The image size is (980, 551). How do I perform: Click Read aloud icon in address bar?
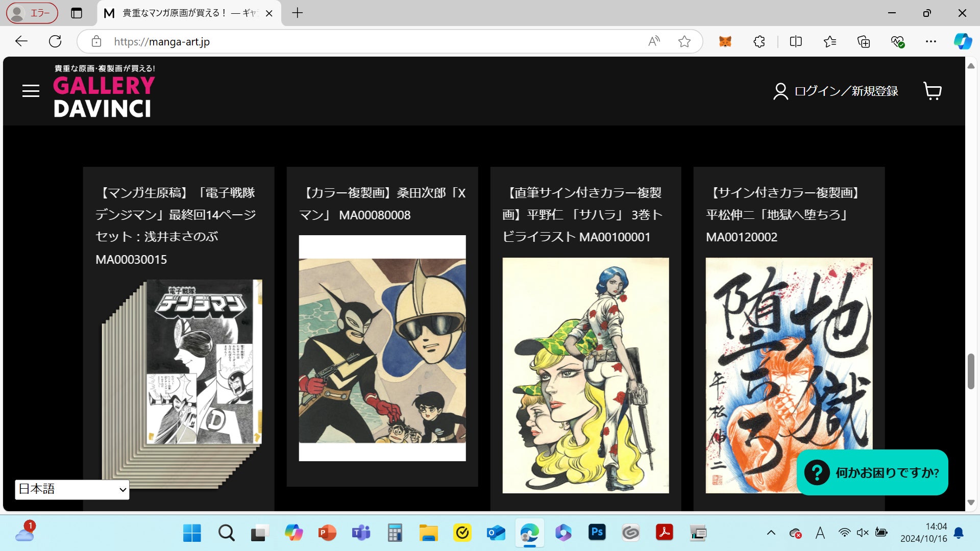point(654,41)
